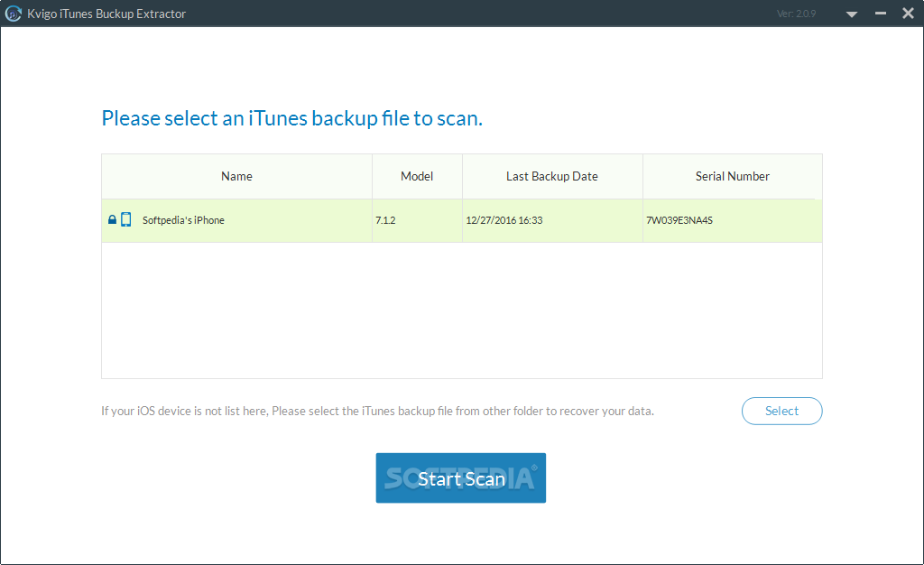This screenshot has width=924, height=565.
Task: Click the Model column header
Action: (417, 176)
